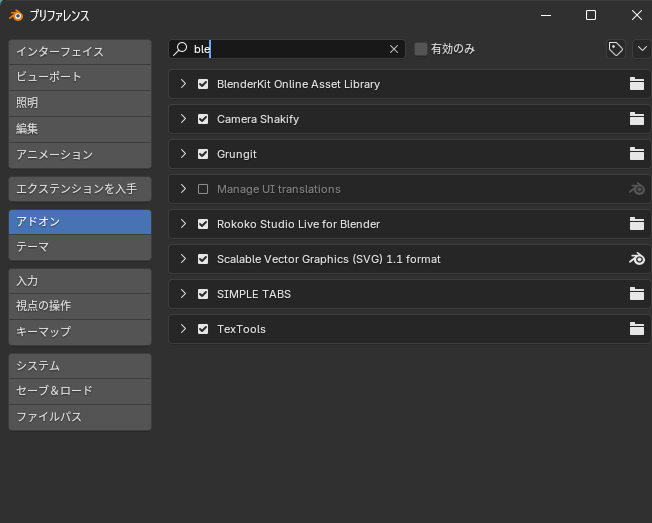Open the add-ons options dropdown arrow
The width and height of the screenshot is (652, 523).
tap(641, 49)
